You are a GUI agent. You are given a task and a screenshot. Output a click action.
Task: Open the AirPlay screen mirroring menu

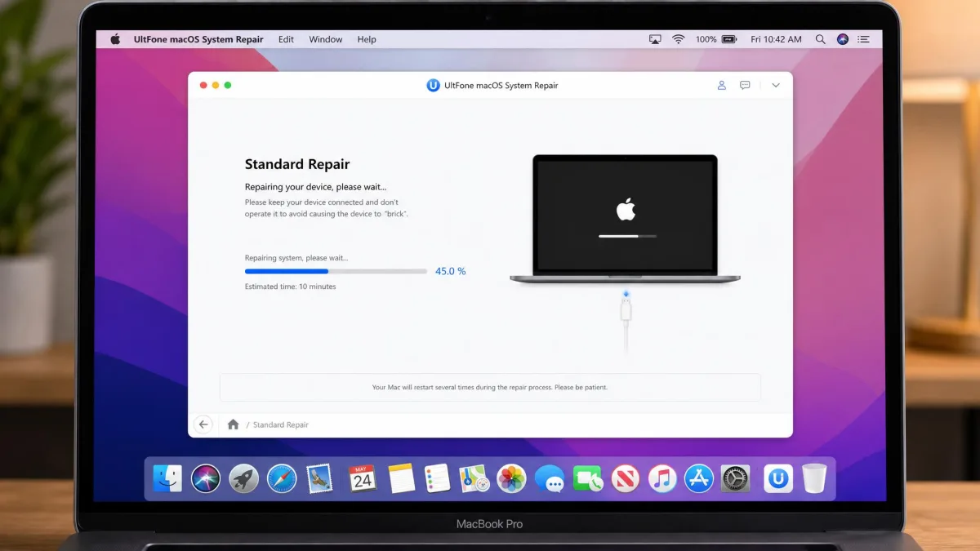pyautogui.click(x=655, y=39)
